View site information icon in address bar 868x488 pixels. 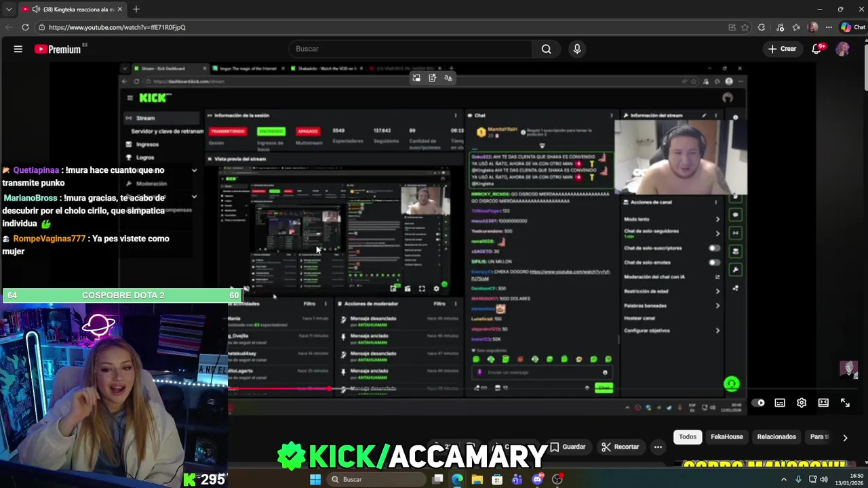42,27
